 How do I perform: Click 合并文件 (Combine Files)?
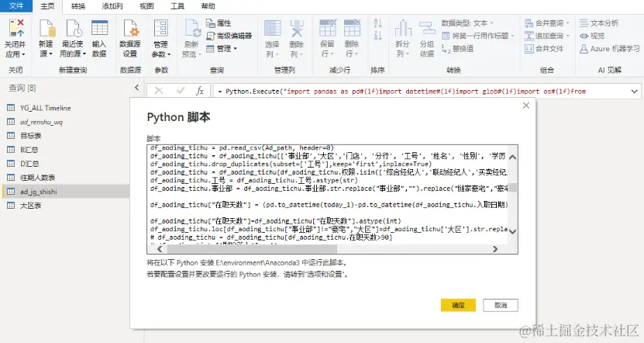[544, 49]
